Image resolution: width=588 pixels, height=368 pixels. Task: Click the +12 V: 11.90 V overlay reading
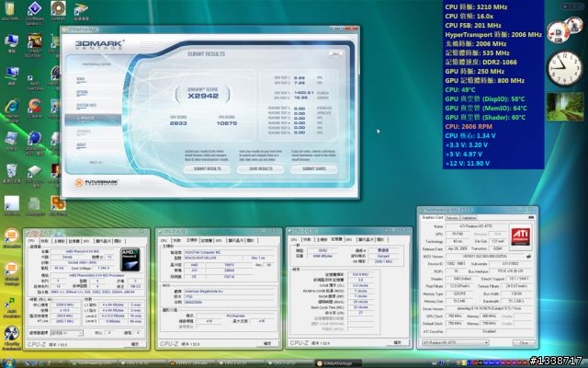pos(468,164)
